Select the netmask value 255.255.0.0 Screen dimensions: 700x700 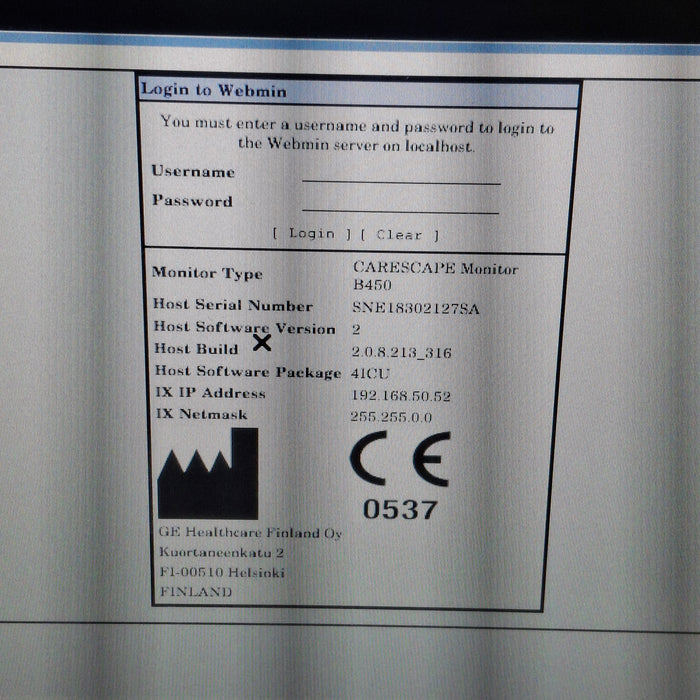pyautogui.click(x=391, y=416)
